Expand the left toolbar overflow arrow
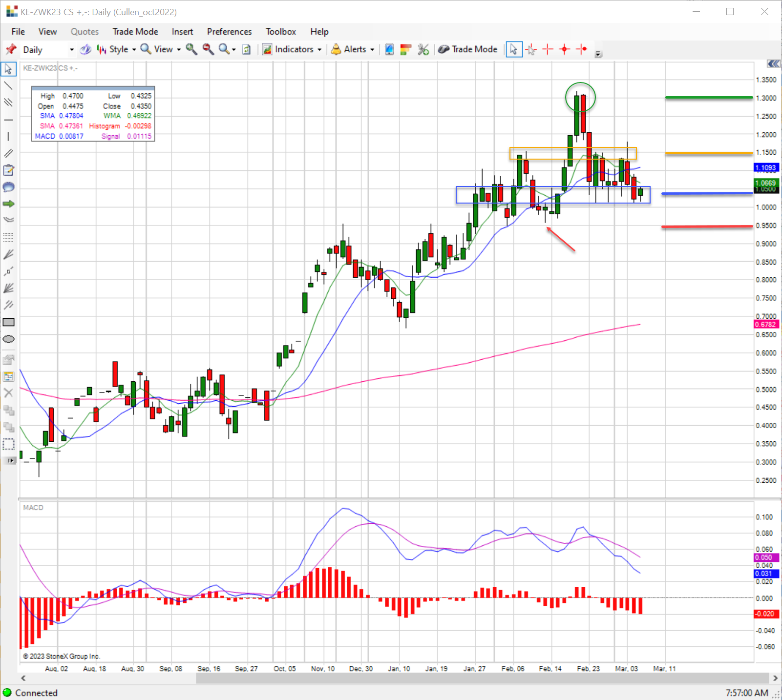Viewport: 782px width, 700px height. click(x=9, y=460)
